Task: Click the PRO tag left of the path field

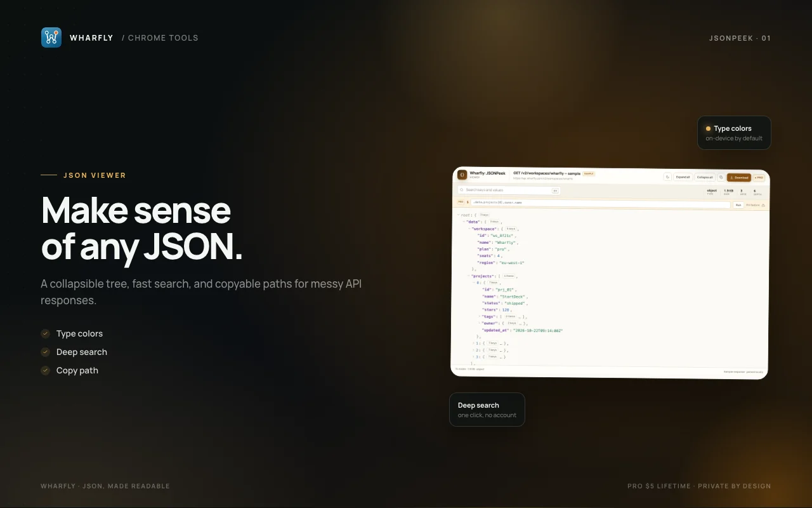Action: click(x=461, y=201)
